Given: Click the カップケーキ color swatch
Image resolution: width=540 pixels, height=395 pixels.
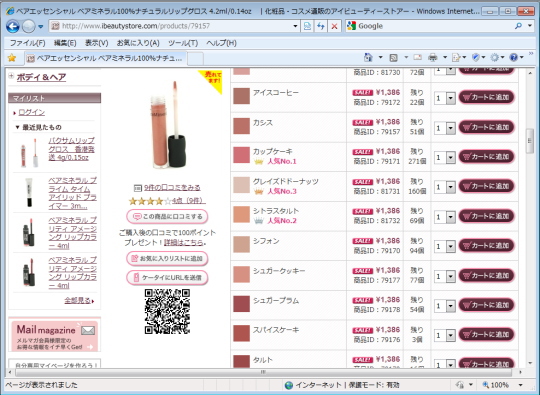Looking at the screenshot, I should [x=241, y=155].
